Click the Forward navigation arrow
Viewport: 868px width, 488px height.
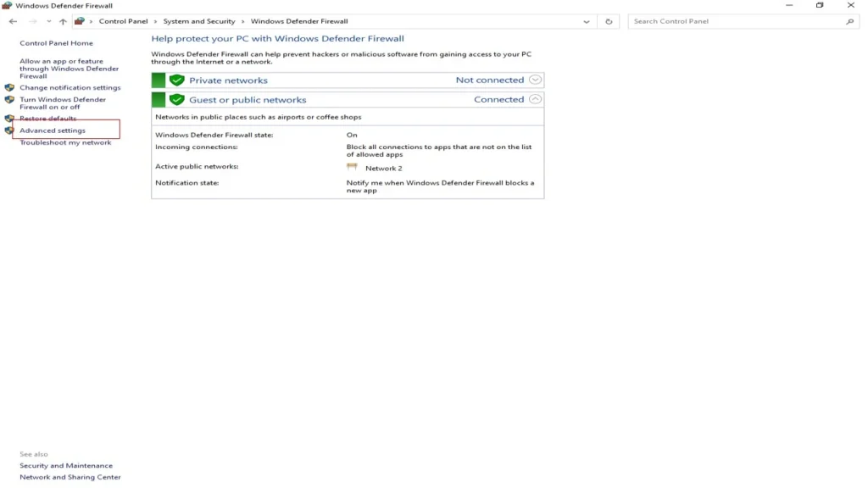click(x=33, y=21)
